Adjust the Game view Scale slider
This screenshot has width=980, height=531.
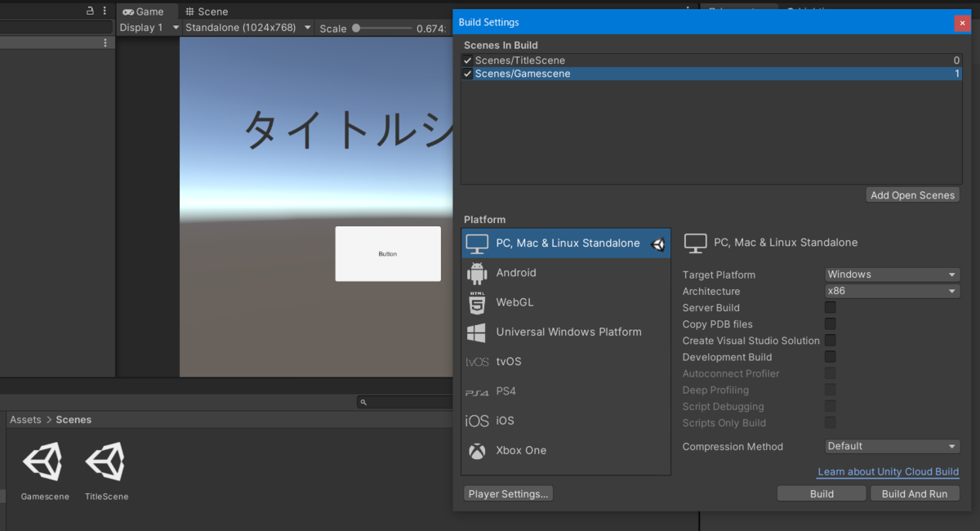pyautogui.click(x=382, y=28)
